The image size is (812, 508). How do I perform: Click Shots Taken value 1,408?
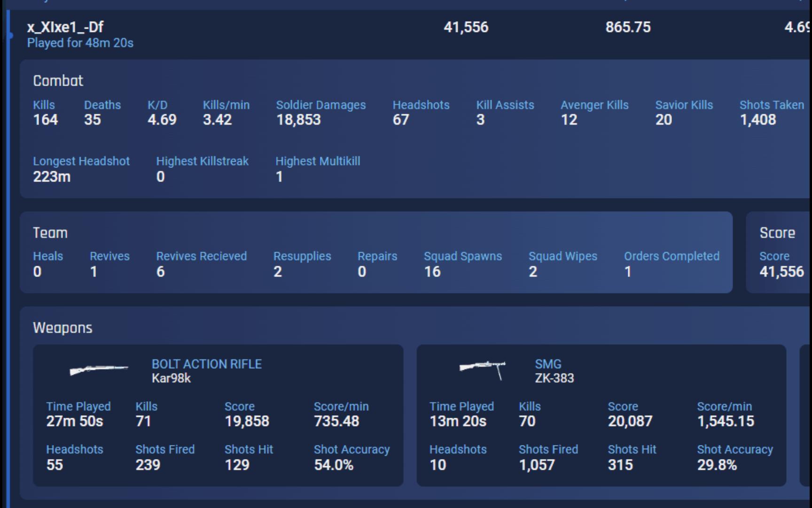(758, 119)
